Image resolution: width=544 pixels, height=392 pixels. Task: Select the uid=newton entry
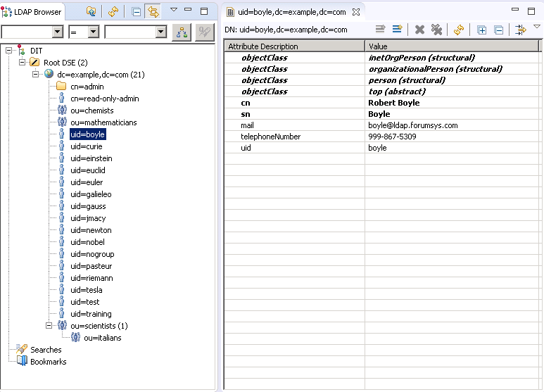tap(91, 230)
